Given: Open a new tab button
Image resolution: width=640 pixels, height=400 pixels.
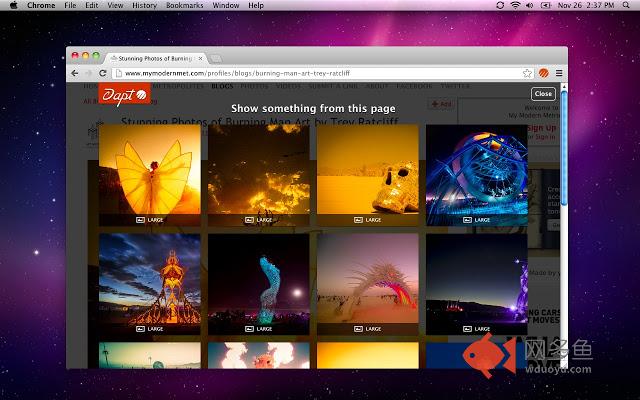Looking at the screenshot, I should click(x=216, y=59).
